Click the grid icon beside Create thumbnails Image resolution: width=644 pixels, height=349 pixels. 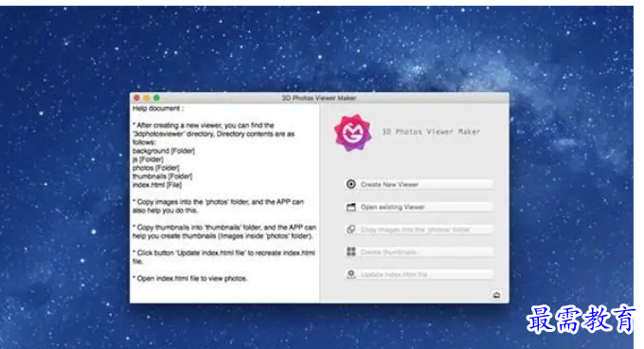351,251
